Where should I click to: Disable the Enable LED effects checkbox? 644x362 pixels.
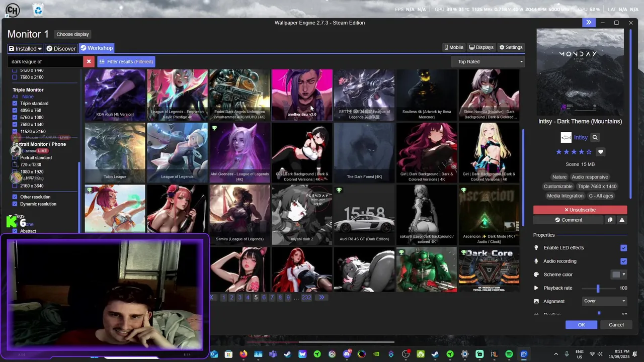(623, 248)
